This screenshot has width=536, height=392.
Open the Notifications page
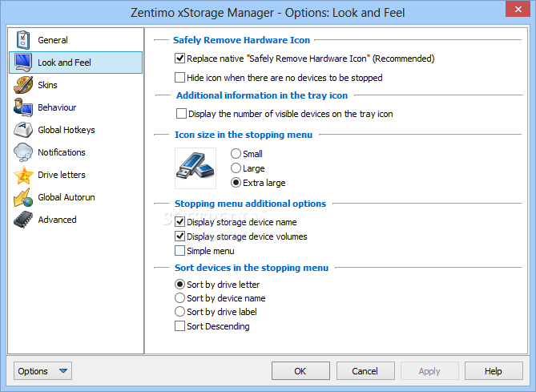pyautogui.click(x=75, y=152)
